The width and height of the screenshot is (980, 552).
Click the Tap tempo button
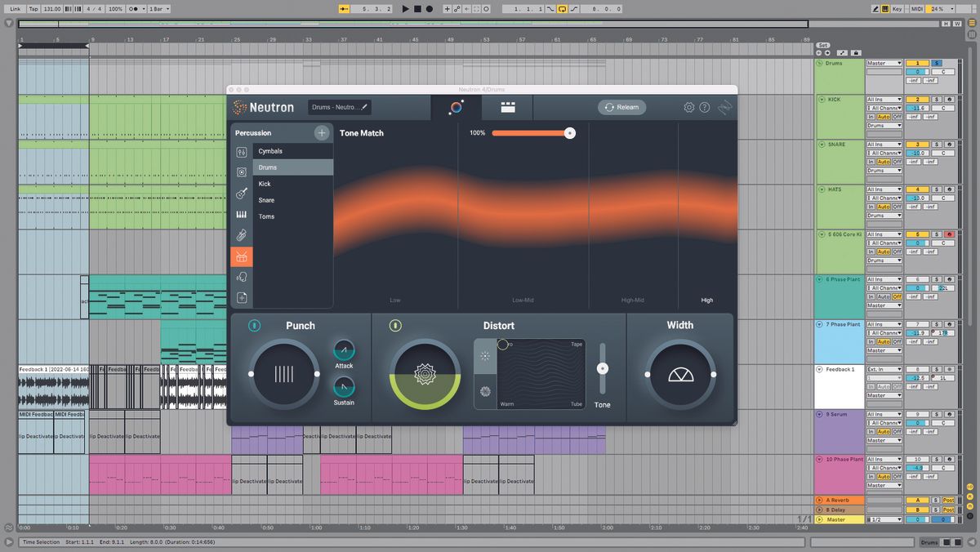[33, 9]
